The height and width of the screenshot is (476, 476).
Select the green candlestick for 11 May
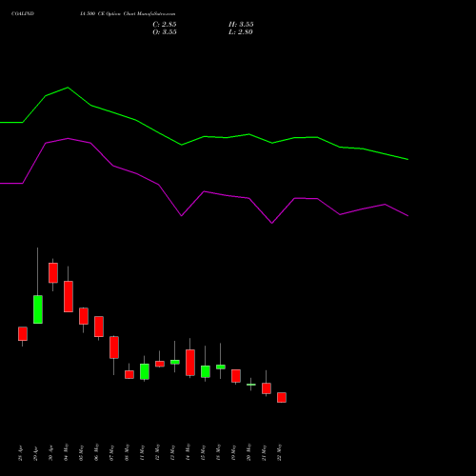click(x=145, y=371)
